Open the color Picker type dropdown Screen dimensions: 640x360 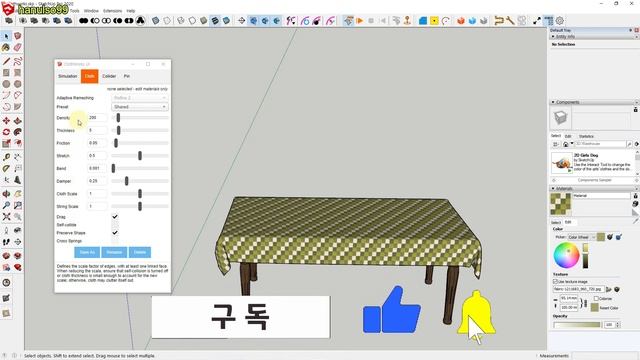coord(581,237)
